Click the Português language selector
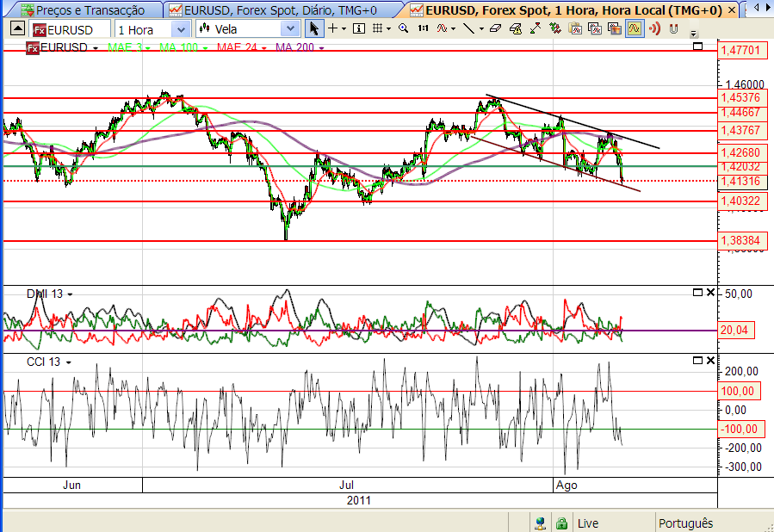This screenshot has height=532, width=774. pos(686,523)
